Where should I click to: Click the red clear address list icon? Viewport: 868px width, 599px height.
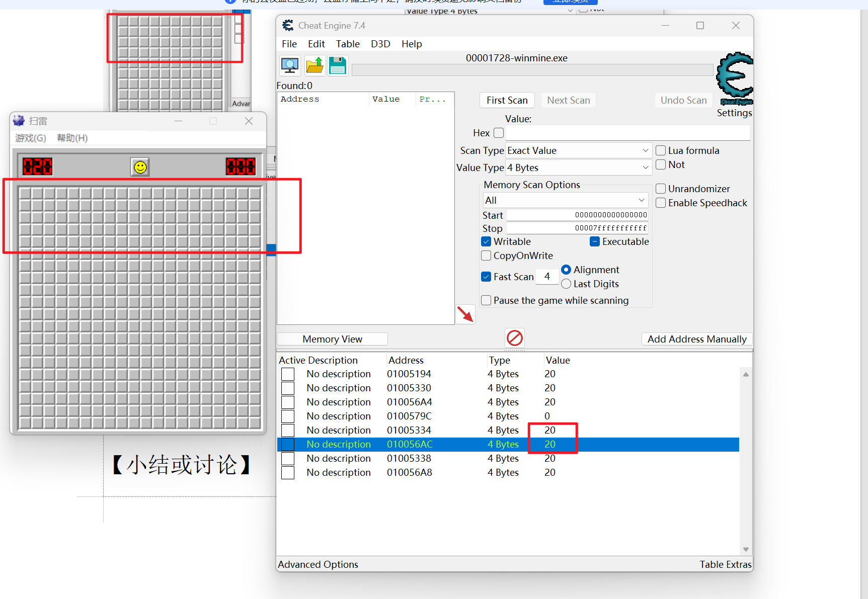(x=515, y=338)
